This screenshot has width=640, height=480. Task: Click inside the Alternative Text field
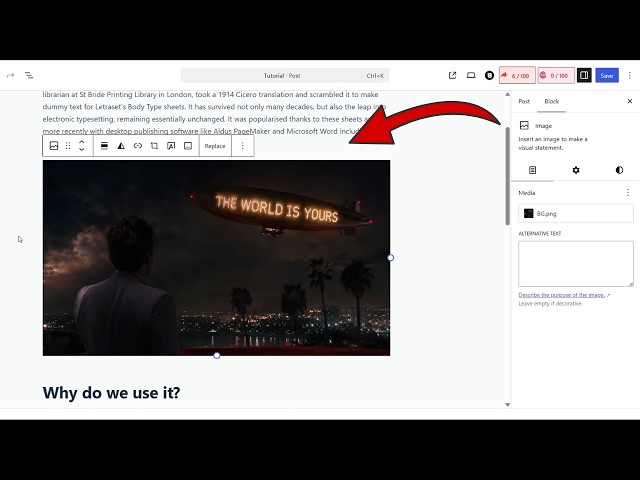576,264
